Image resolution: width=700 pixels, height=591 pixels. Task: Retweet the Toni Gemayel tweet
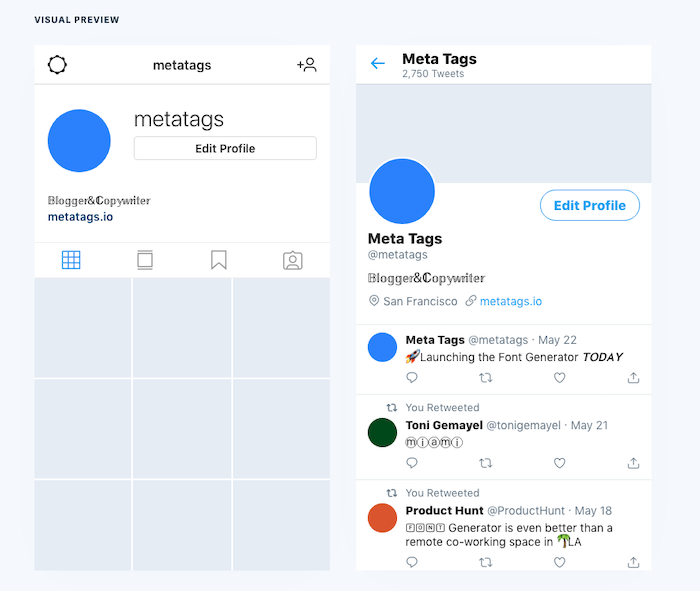coord(486,463)
